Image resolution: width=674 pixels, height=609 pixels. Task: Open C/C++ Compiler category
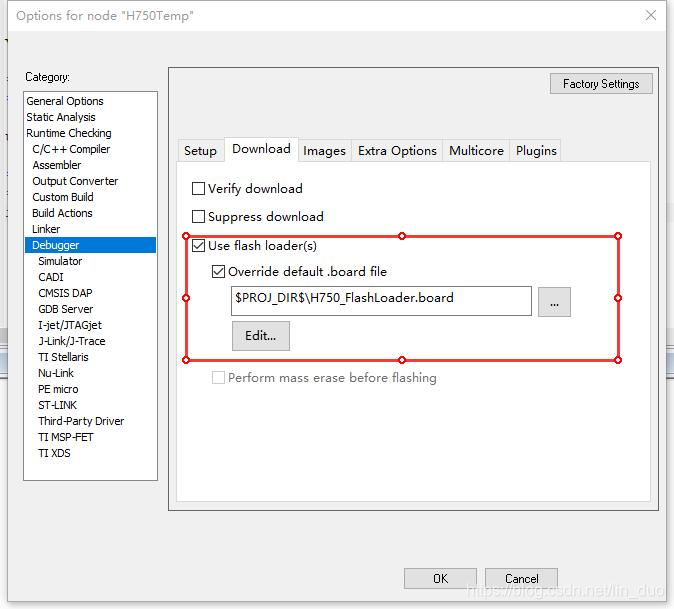coord(90,149)
